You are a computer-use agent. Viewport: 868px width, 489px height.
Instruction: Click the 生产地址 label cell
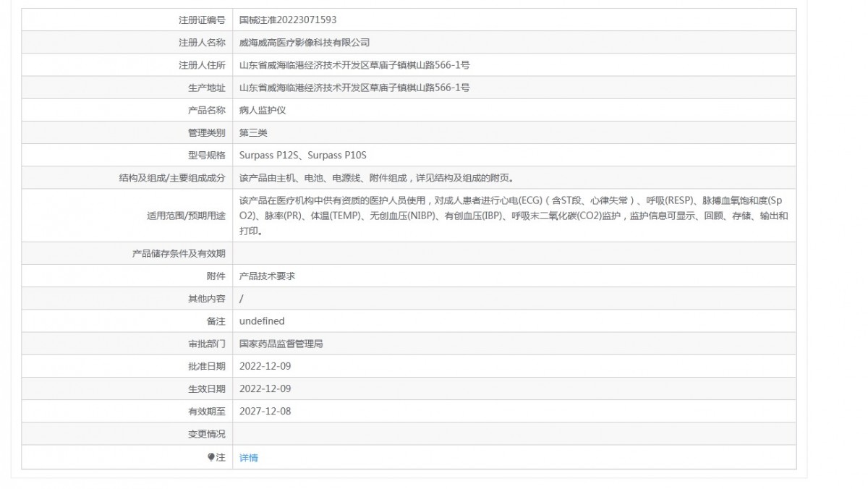(x=127, y=88)
